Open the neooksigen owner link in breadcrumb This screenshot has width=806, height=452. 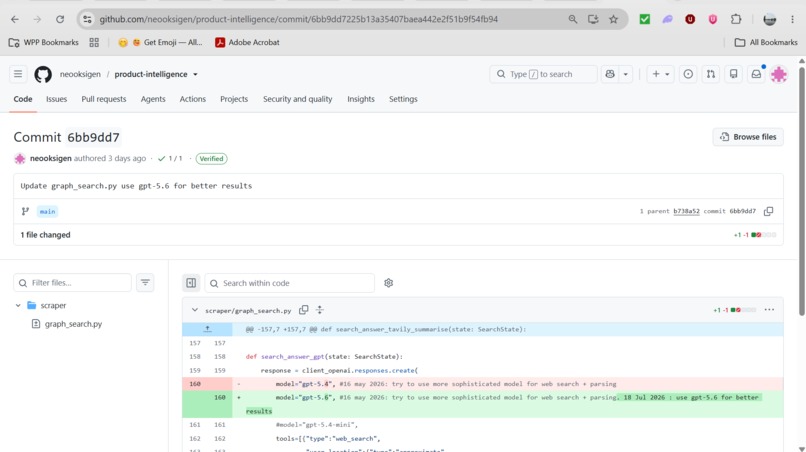(80, 74)
